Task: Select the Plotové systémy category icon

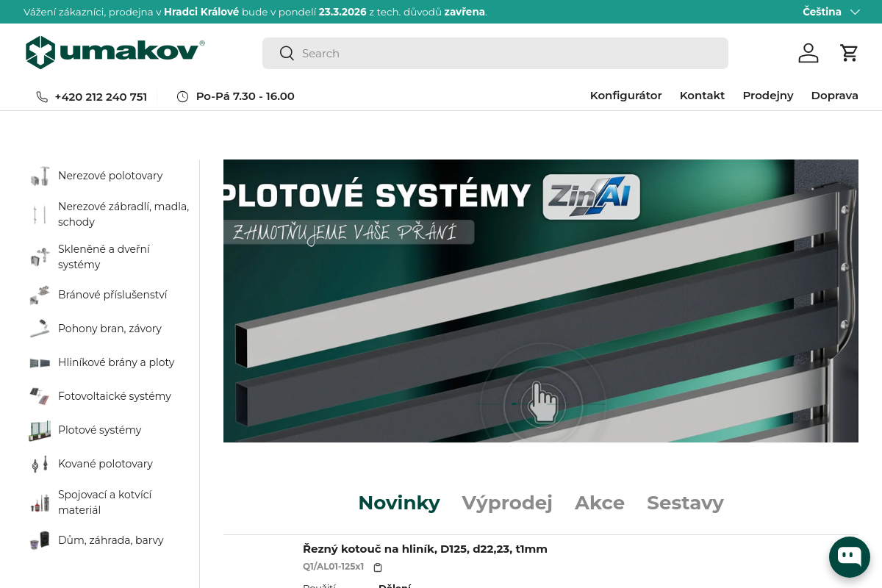Action: (x=40, y=430)
